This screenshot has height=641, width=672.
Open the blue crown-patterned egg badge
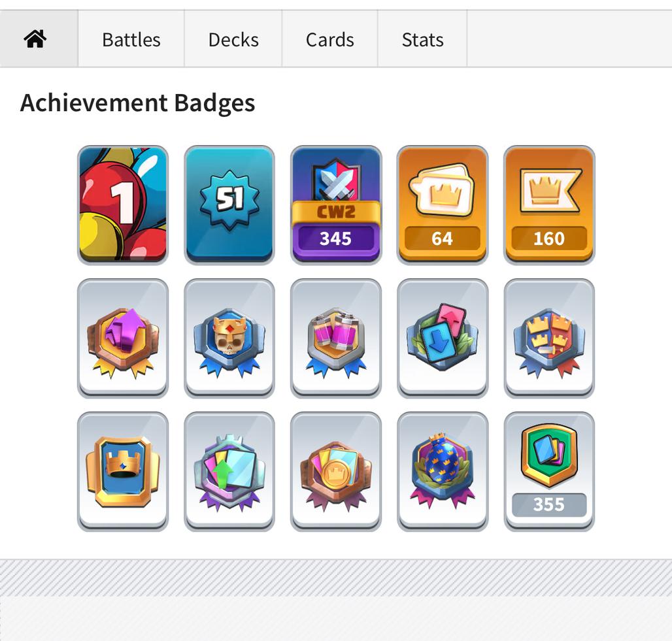(x=443, y=471)
